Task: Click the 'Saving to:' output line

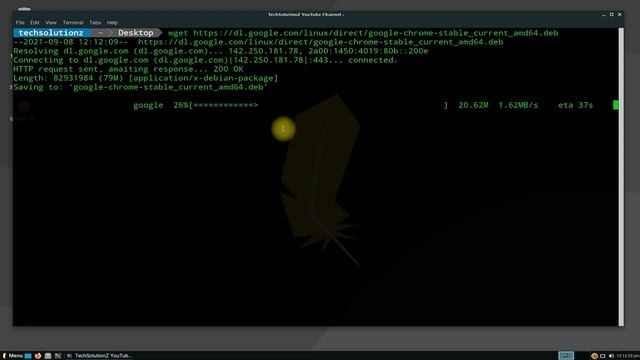Action: tap(141, 87)
